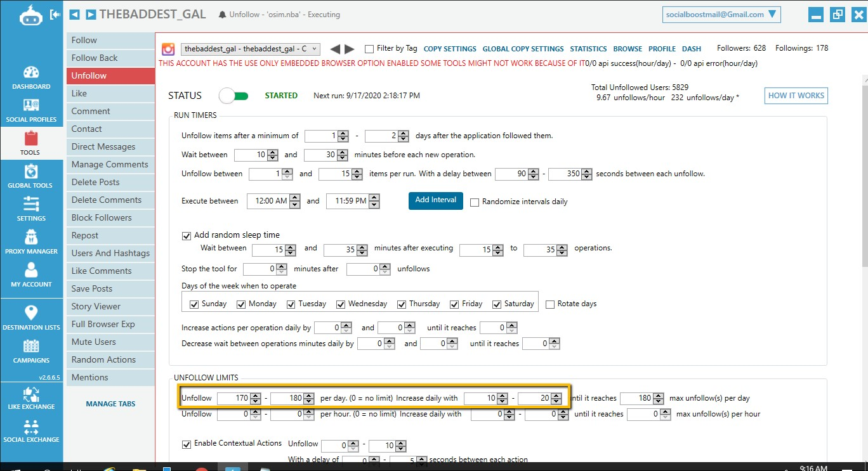Open the STATISTICS link
Image resolution: width=868 pixels, height=471 pixels.
pos(588,49)
